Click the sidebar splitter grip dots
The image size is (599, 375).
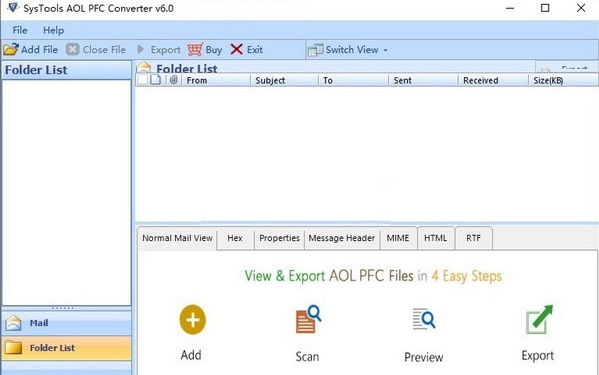(x=63, y=308)
